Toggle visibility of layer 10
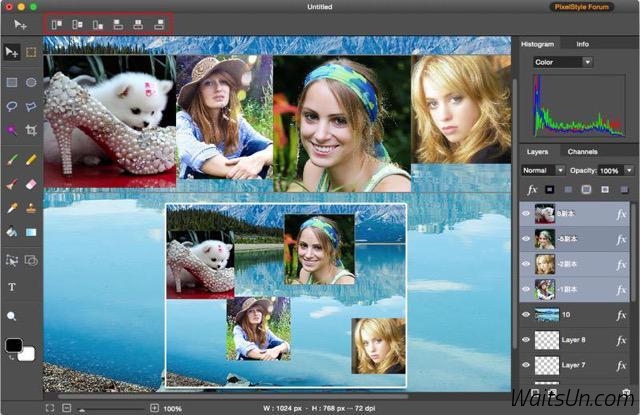This screenshot has width=640, height=415. point(526,315)
